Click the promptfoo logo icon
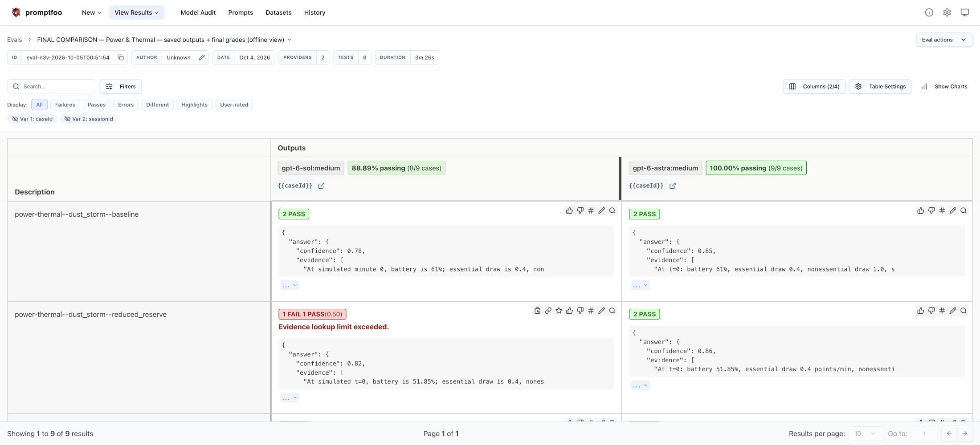The height and width of the screenshot is (445, 980). point(16,12)
